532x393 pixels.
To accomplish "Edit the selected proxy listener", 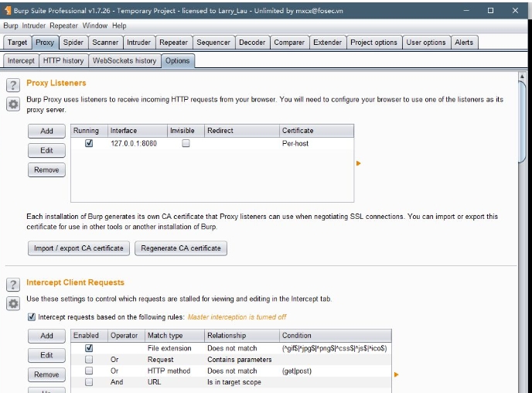I will click(x=46, y=150).
